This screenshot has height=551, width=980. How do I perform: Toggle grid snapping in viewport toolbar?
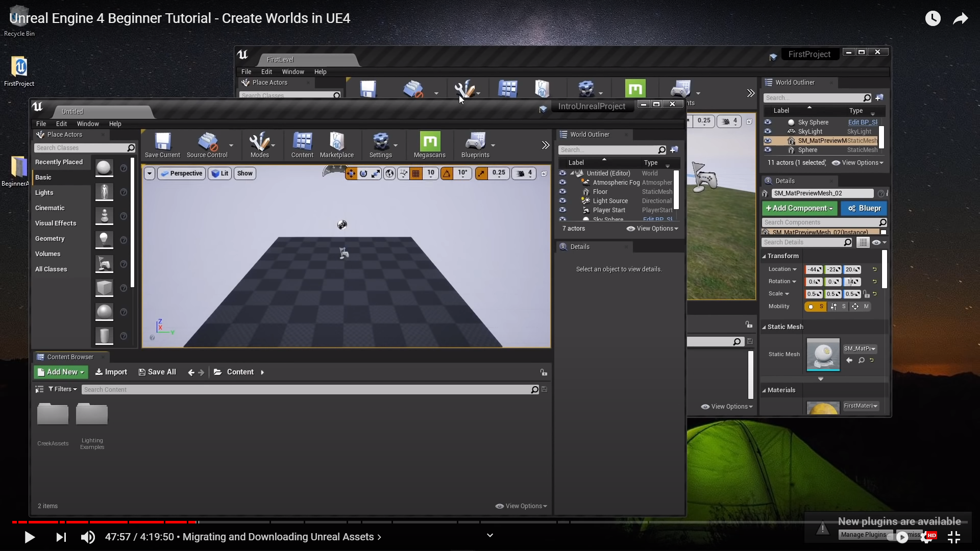tap(416, 173)
